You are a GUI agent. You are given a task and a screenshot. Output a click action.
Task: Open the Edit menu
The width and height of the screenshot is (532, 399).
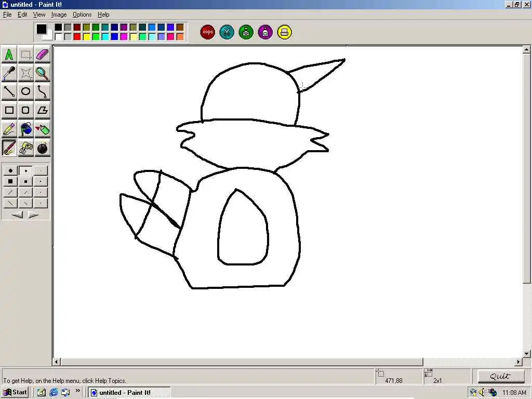coord(22,15)
